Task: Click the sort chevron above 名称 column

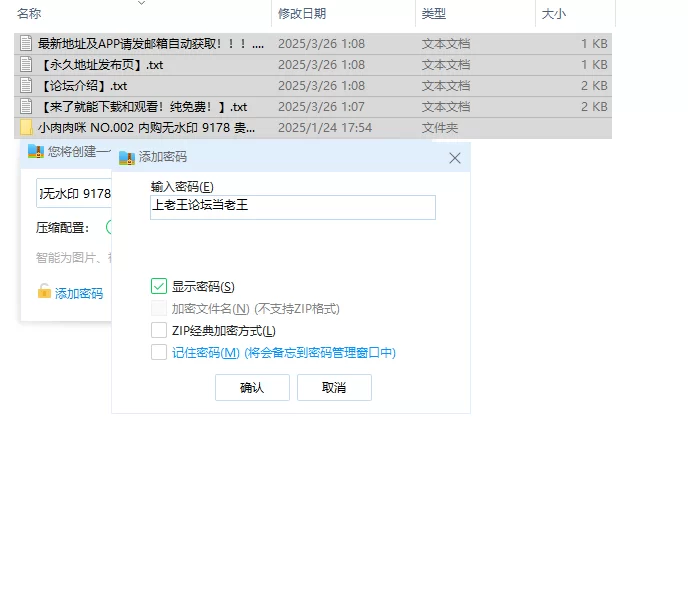Action: coord(141,3)
